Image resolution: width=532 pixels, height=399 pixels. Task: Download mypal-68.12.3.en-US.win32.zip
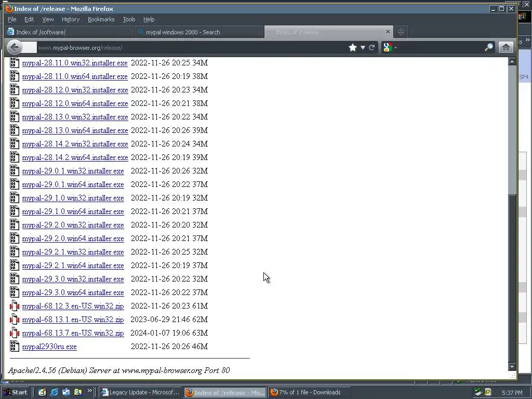[73, 306]
